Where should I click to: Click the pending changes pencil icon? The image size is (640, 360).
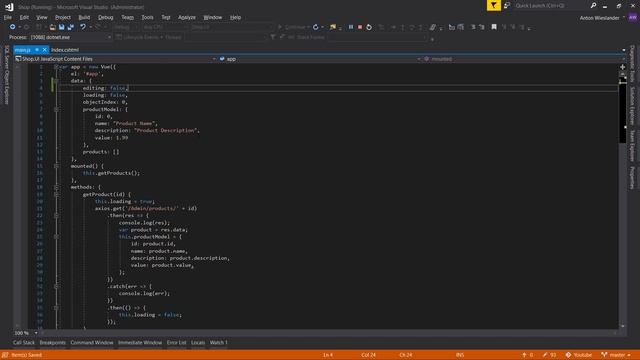pyautogui.click(x=545, y=355)
